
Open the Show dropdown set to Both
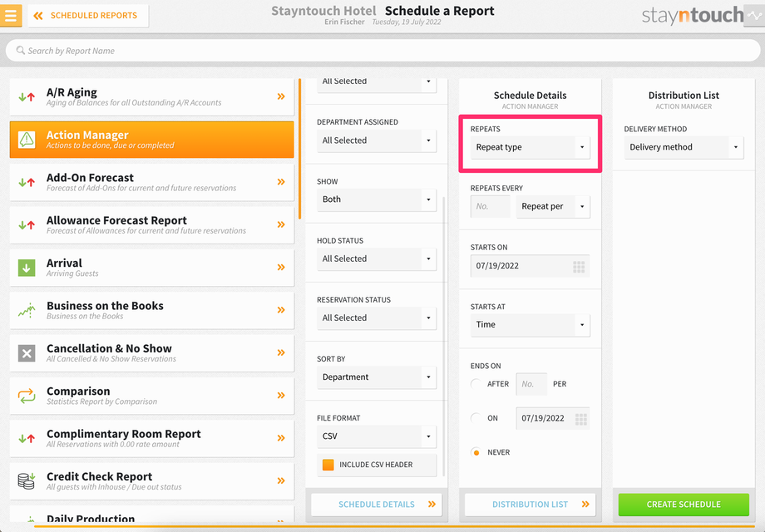pyautogui.click(x=377, y=199)
